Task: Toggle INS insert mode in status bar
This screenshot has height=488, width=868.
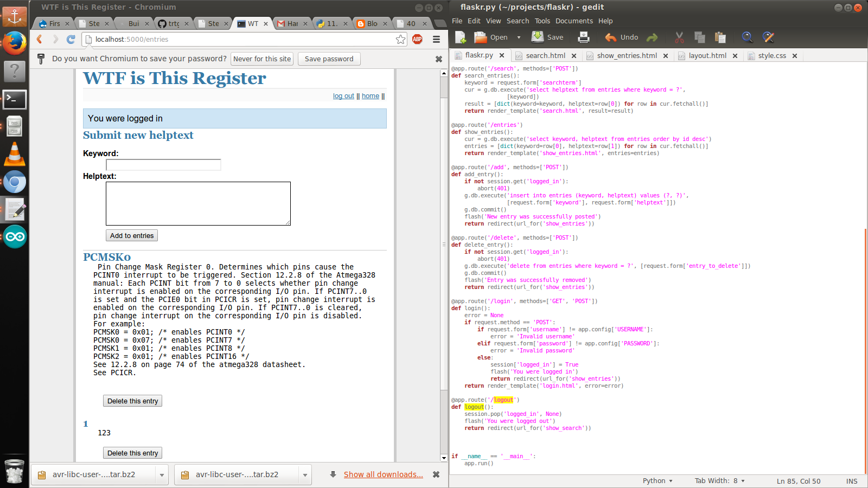Action: (851, 481)
